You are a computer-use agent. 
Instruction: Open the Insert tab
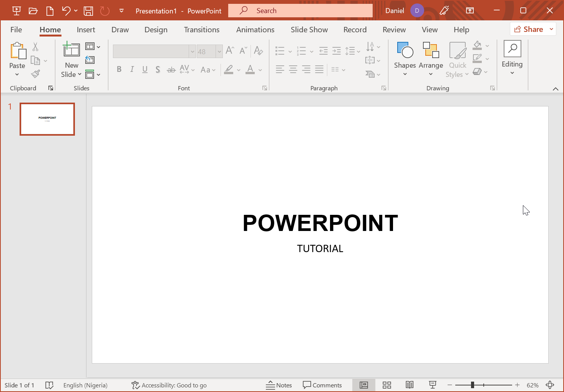[x=86, y=30]
